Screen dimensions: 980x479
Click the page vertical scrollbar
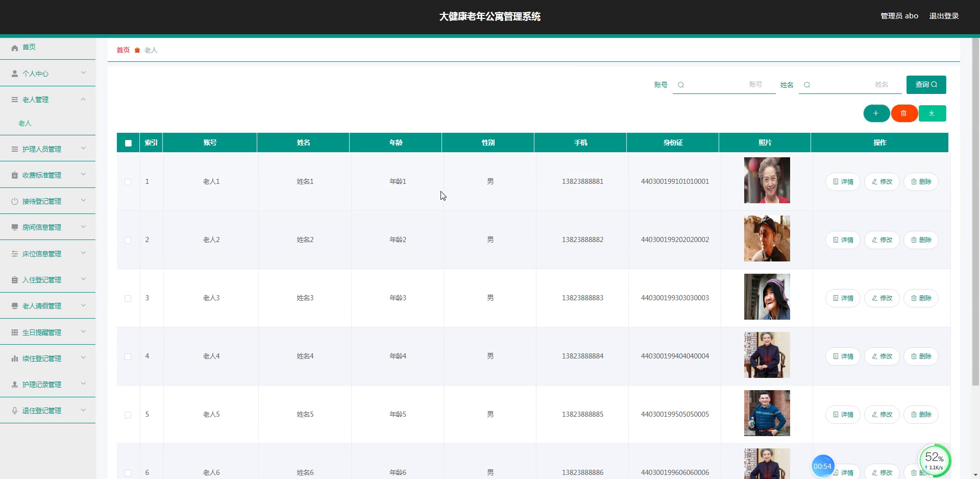[x=975, y=211]
